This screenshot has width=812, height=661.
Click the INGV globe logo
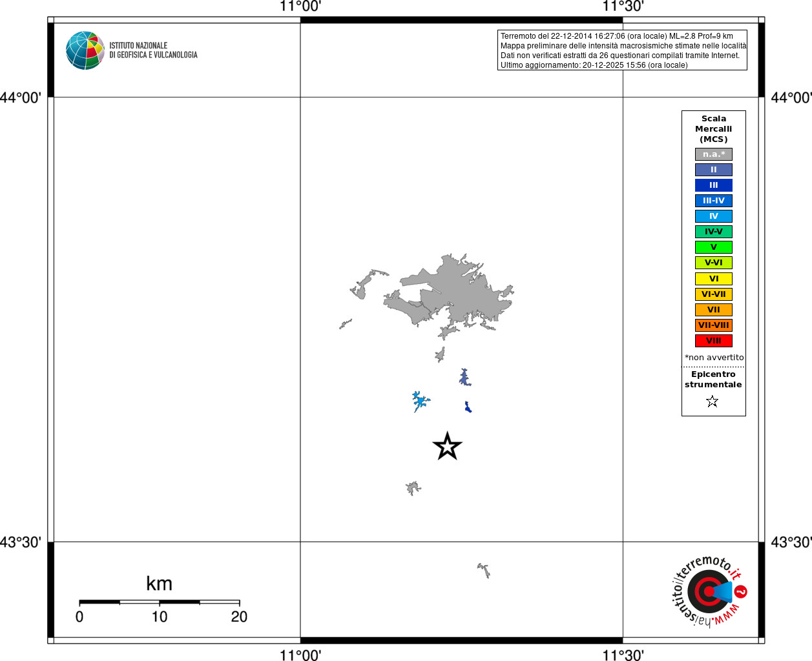[85, 50]
